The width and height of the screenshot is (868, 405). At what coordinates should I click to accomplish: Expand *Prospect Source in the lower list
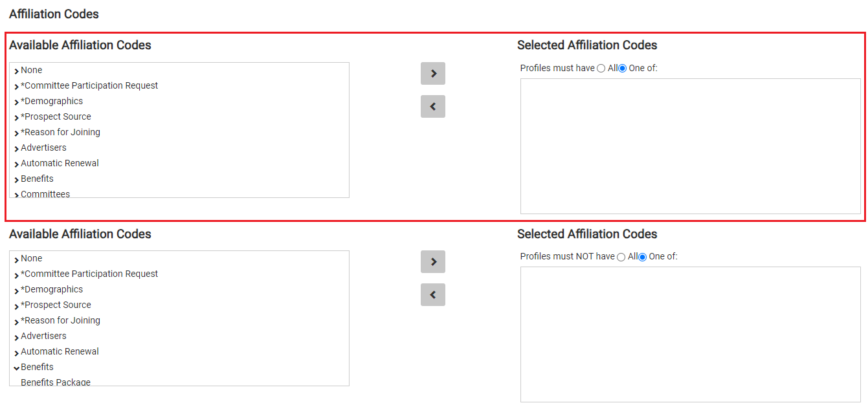click(x=16, y=305)
